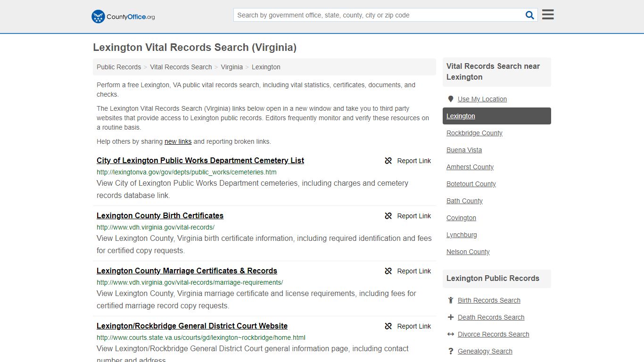Open the hamburger menu
The width and height of the screenshot is (644, 362).
[x=548, y=15]
